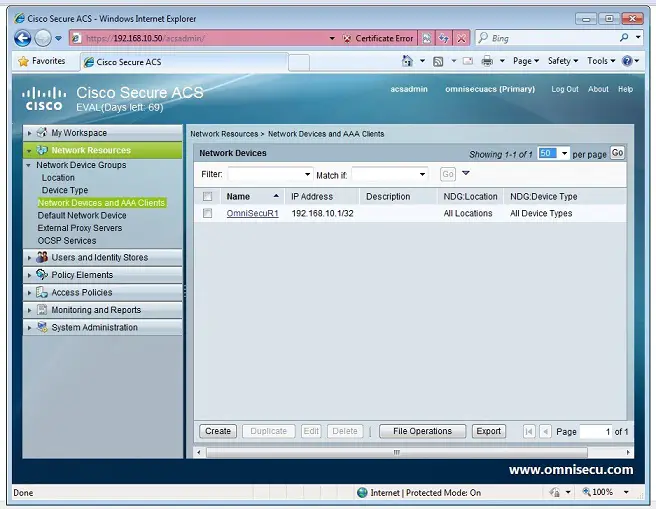Click the Network Resources icon
Viewport: 656px width, 509px height.
[x=42, y=150]
